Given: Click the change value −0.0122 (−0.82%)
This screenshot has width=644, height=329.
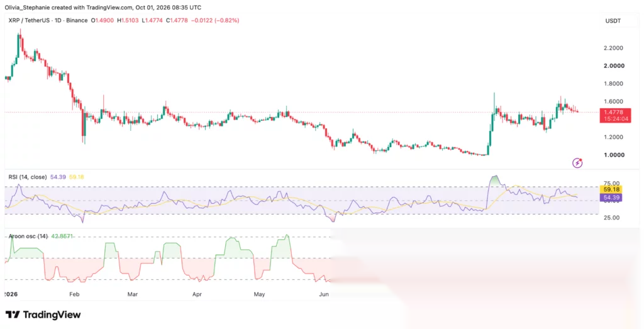Looking at the screenshot, I should pyautogui.click(x=215, y=20).
